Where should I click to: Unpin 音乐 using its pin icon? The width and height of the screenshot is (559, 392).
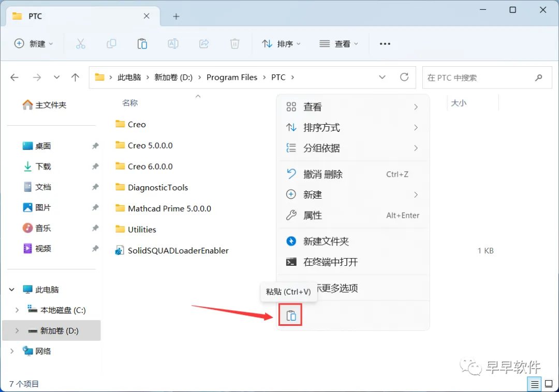click(95, 228)
